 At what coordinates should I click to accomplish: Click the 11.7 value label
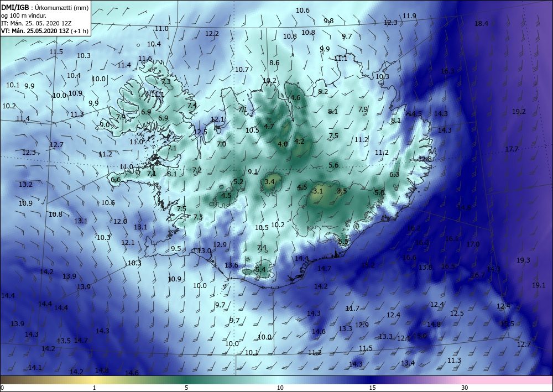(x=352, y=309)
